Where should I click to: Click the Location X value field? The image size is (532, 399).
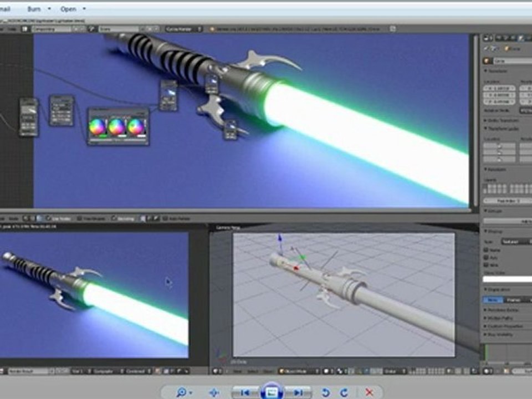point(499,88)
